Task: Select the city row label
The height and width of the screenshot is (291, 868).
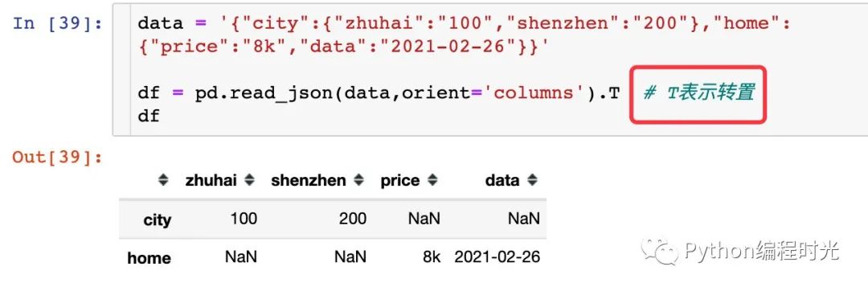Action: pyautogui.click(x=158, y=219)
